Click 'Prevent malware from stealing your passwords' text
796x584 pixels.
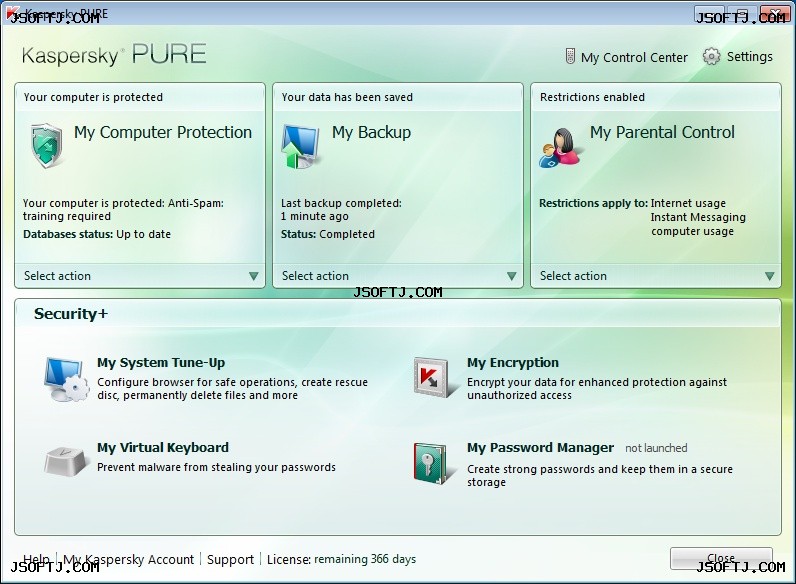click(x=216, y=467)
